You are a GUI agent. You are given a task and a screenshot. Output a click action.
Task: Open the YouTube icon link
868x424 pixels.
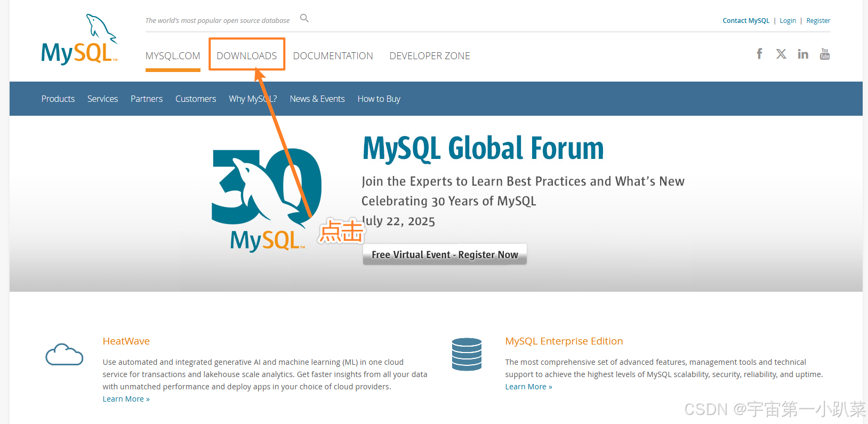pos(825,54)
